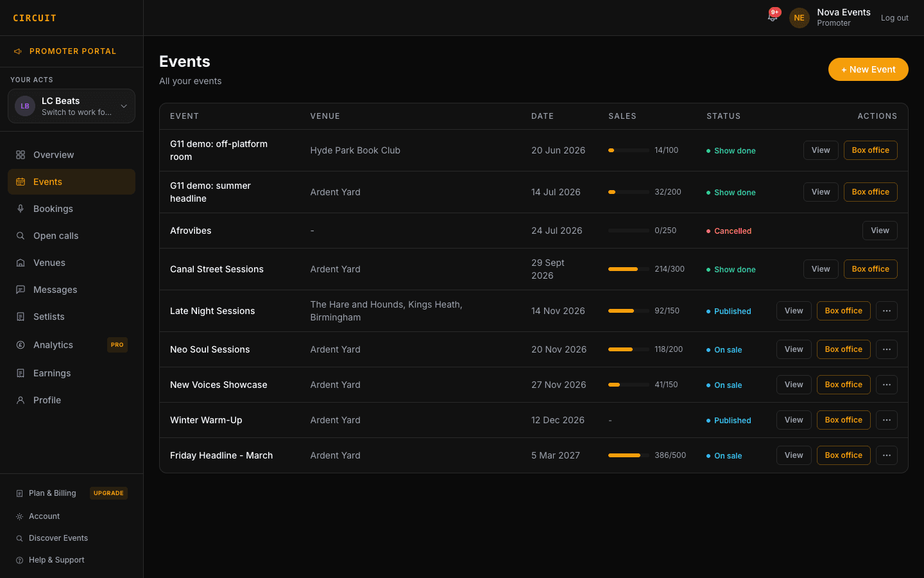Click the Setlists document icon
Viewport: 924px width, 578px height.
tap(21, 317)
